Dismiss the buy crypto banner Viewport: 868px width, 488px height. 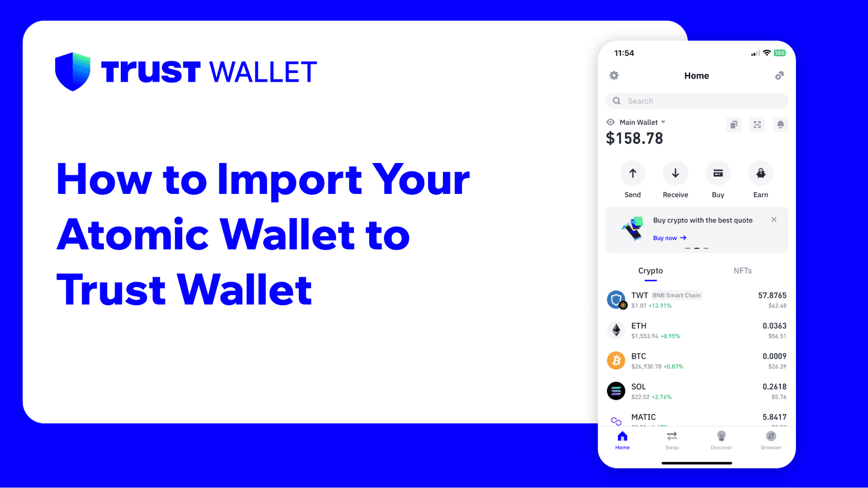click(x=774, y=219)
